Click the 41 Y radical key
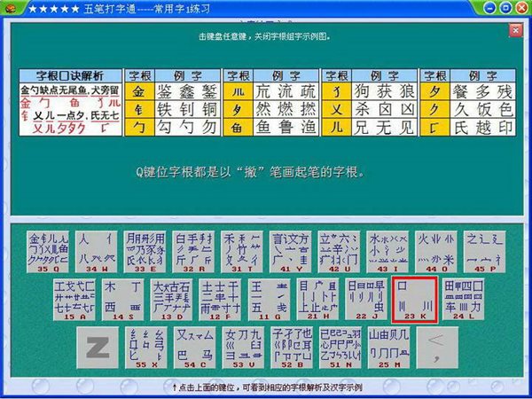Viewport: 532px width, 399px height. click(x=291, y=252)
